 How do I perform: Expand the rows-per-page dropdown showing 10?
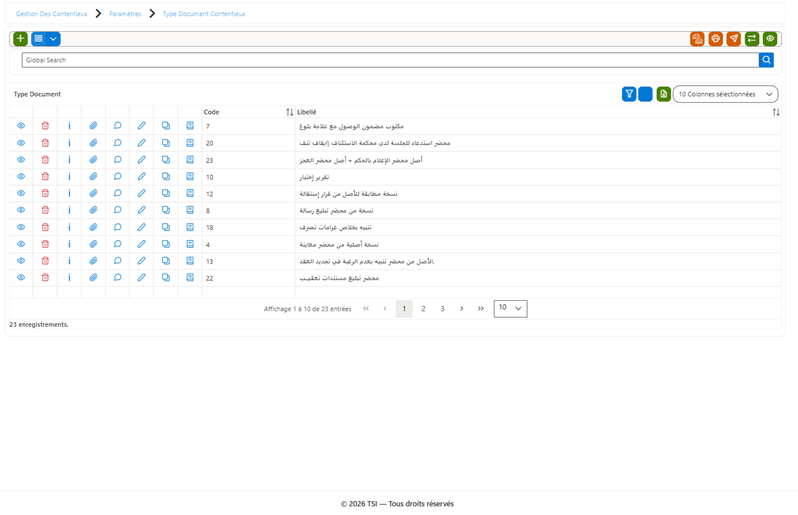pyautogui.click(x=510, y=308)
